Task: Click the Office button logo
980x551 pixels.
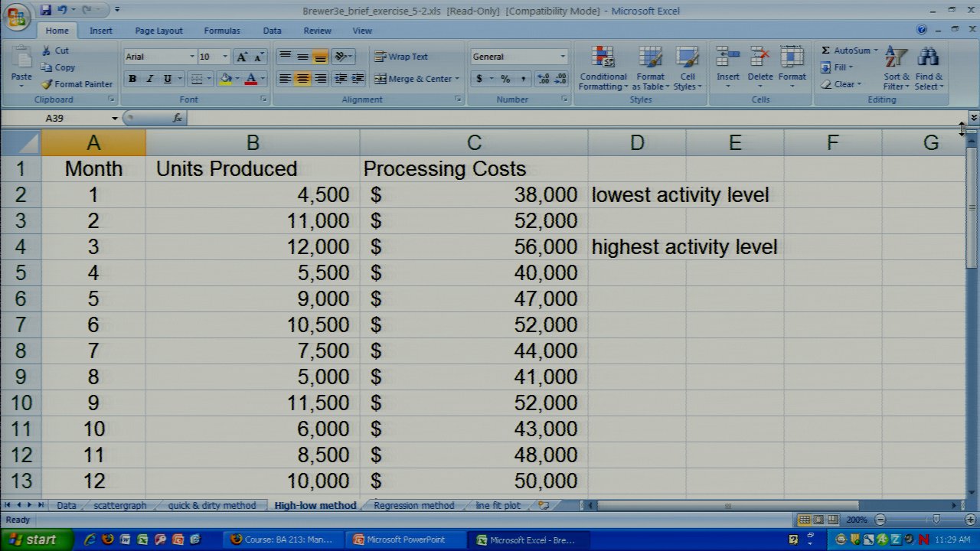Action: pyautogui.click(x=17, y=17)
